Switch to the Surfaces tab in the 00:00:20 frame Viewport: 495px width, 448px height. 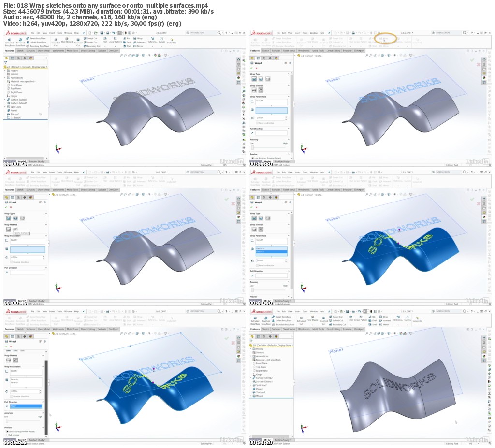coord(30,51)
